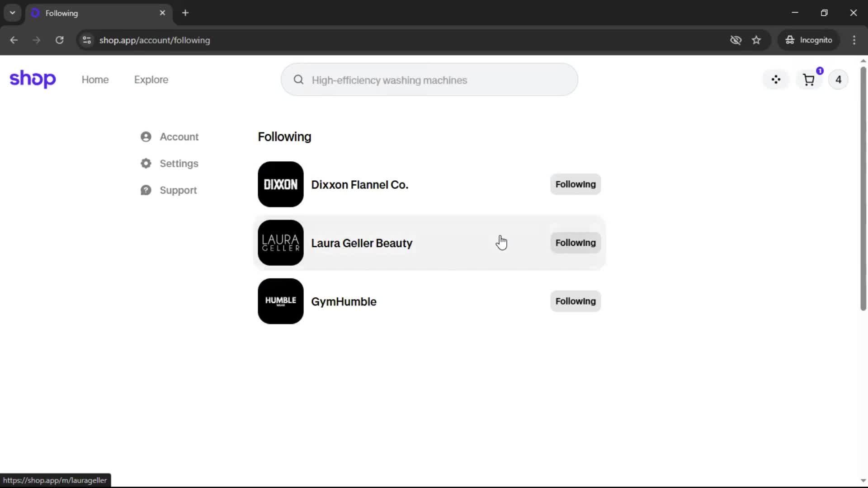Click the tracking protection eye icon
Viewport: 868px width, 488px height.
(x=736, y=40)
